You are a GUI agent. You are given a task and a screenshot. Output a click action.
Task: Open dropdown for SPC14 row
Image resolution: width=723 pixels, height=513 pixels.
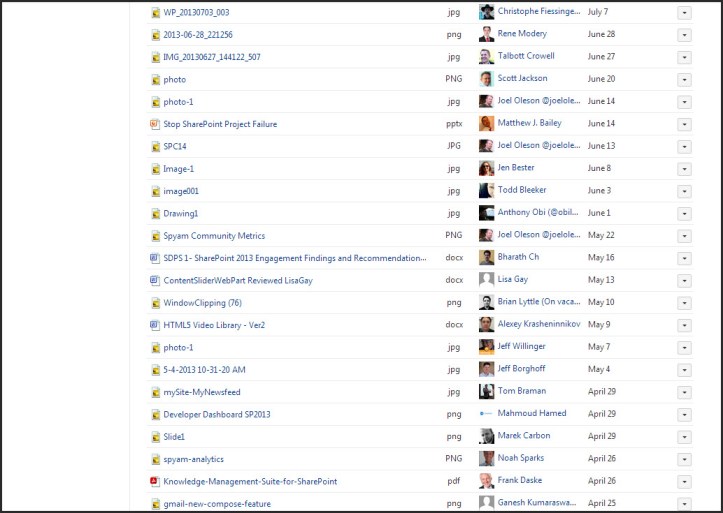684,147
